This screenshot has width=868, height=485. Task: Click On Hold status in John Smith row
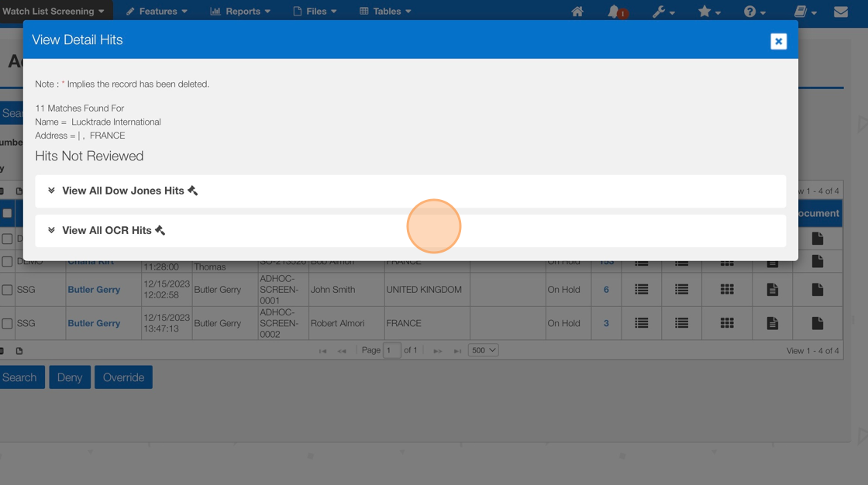pyautogui.click(x=563, y=290)
